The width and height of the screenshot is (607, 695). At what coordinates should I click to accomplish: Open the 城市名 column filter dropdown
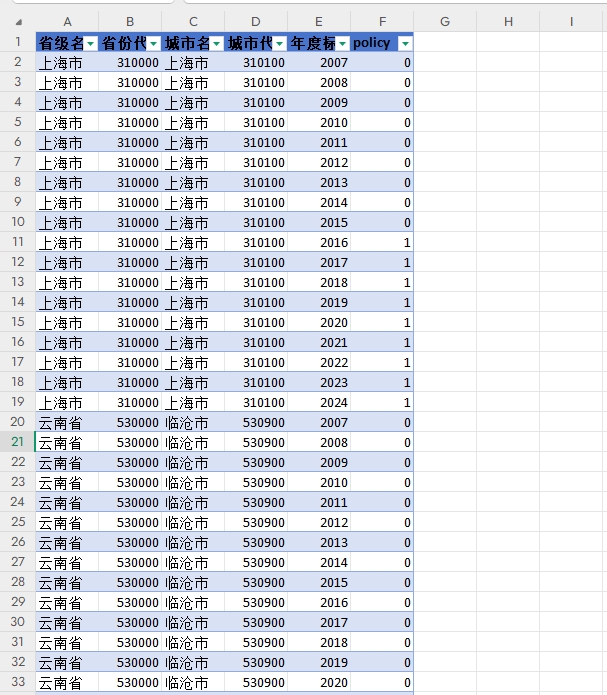pos(216,43)
